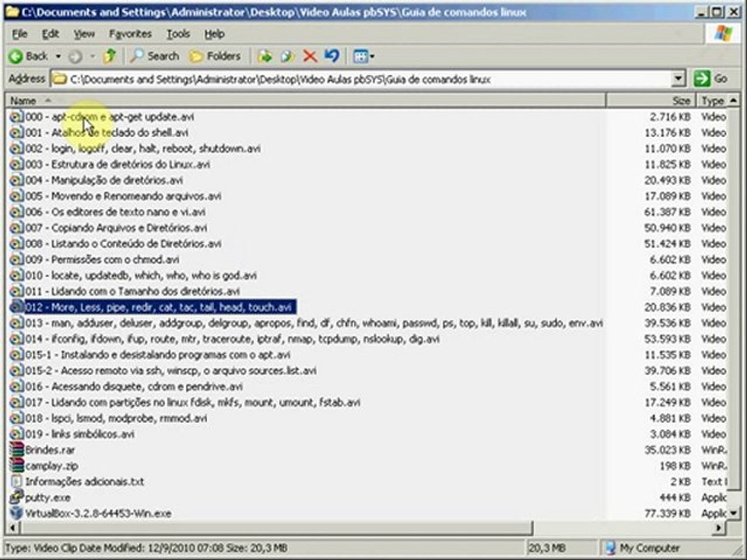Toggle the Folders pane
The image size is (747, 560).
215,56
